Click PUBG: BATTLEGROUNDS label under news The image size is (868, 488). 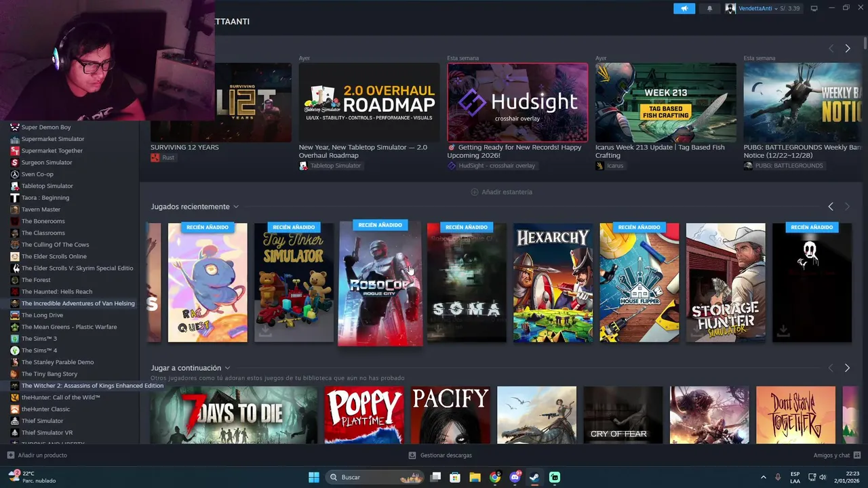pyautogui.click(x=783, y=165)
